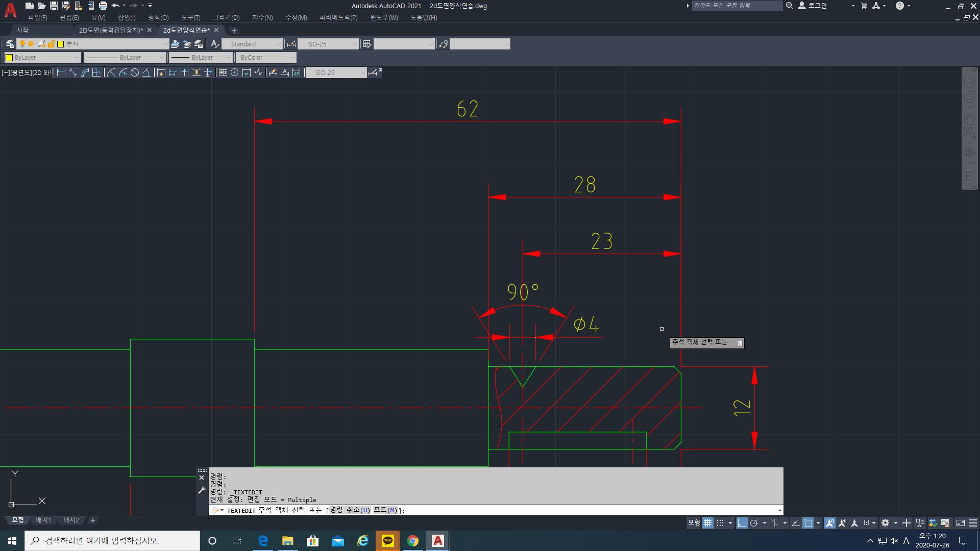Click the yellow ByLayer color swatch
980x551 pixels.
(9, 58)
